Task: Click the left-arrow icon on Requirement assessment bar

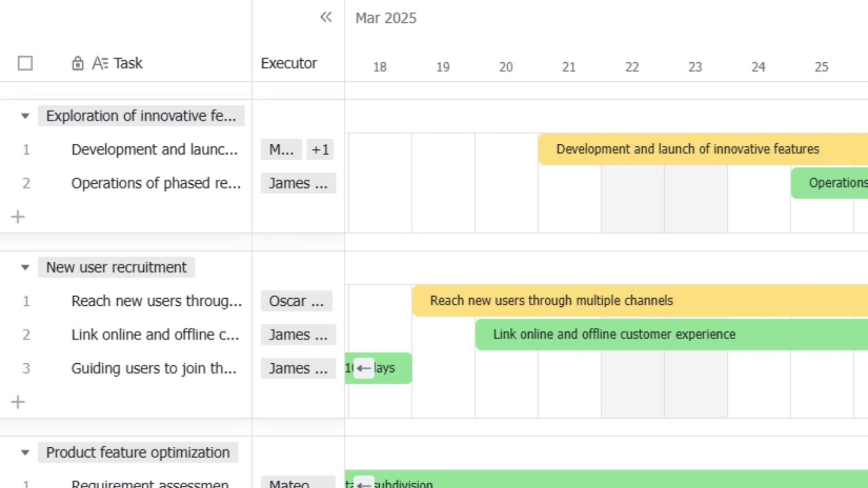Action: 363,484
